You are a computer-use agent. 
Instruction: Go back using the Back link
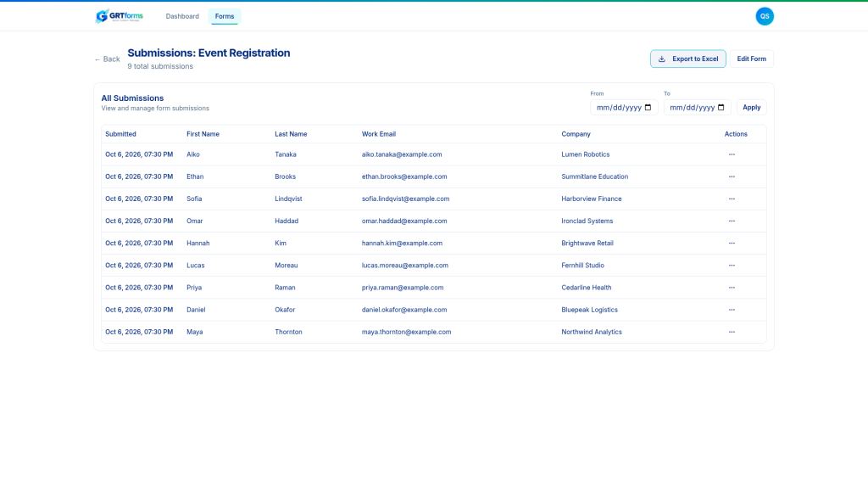click(x=107, y=59)
